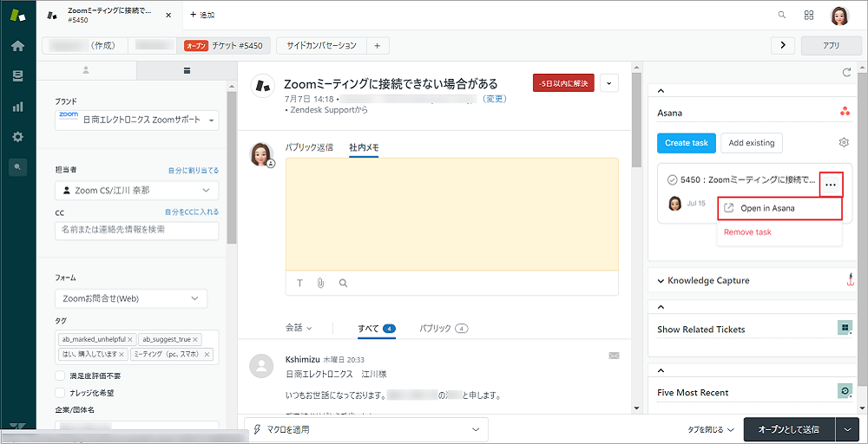Tick the ナレッジ化希望 checkbox

point(60,393)
